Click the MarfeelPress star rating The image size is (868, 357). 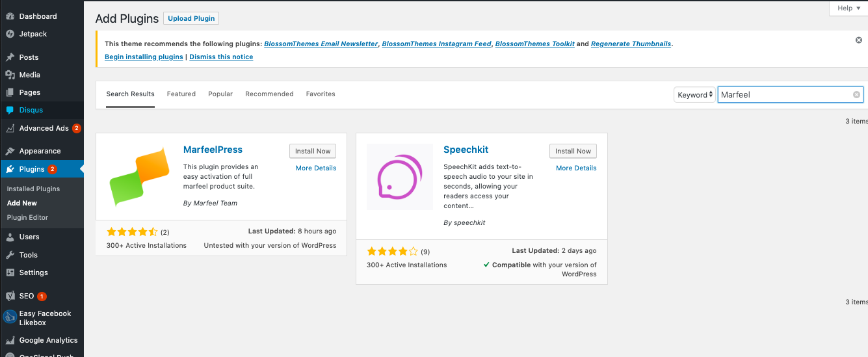click(132, 231)
